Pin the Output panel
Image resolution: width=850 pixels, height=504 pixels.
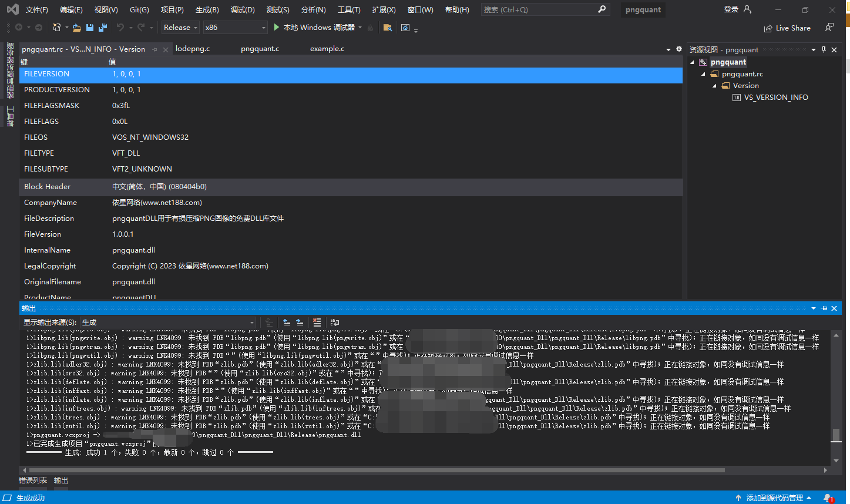824,308
